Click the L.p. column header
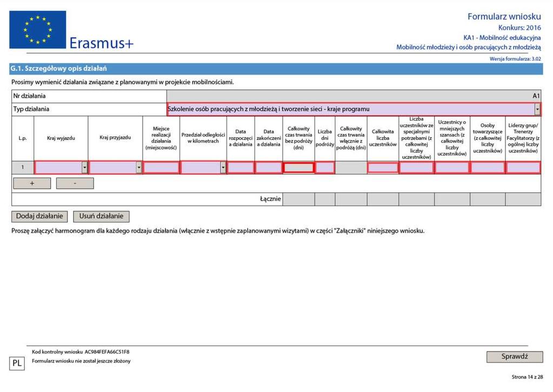 coord(23,138)
